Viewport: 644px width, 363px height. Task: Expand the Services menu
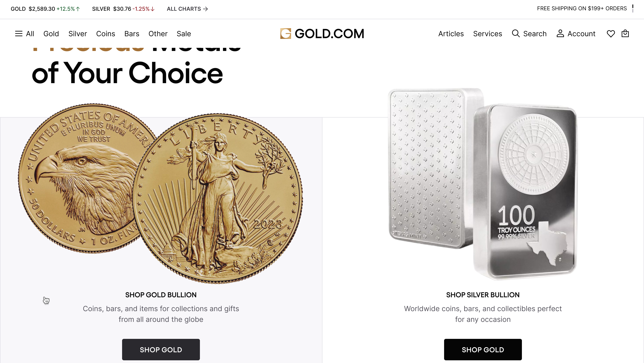click(487, 34)
